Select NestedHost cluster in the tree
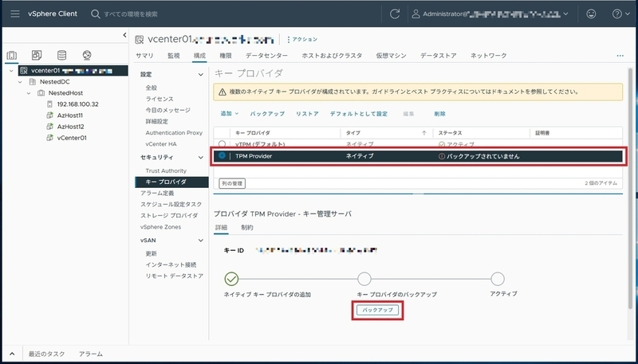 point(65,93)
